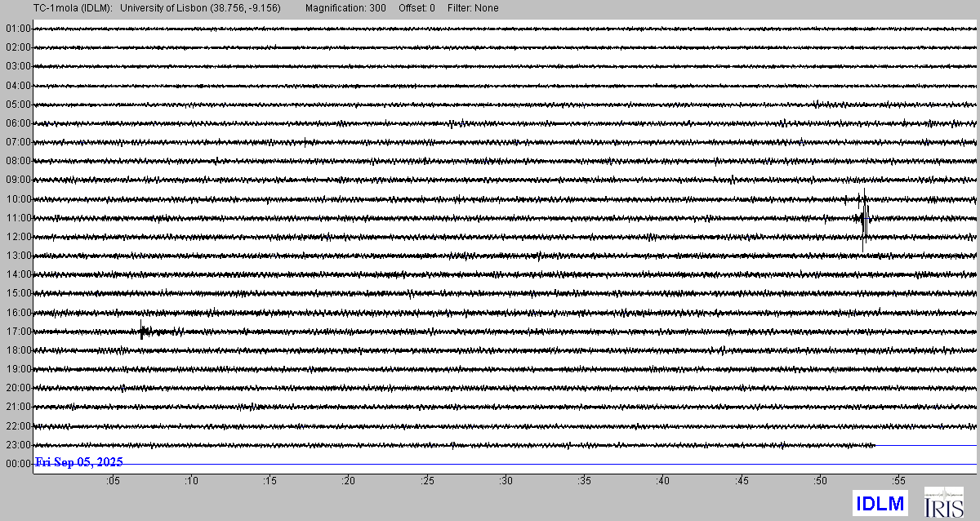Viewport: 980px width, 521px height.
Task: Click the :30 minute axis marker
Action: point(506,481)
